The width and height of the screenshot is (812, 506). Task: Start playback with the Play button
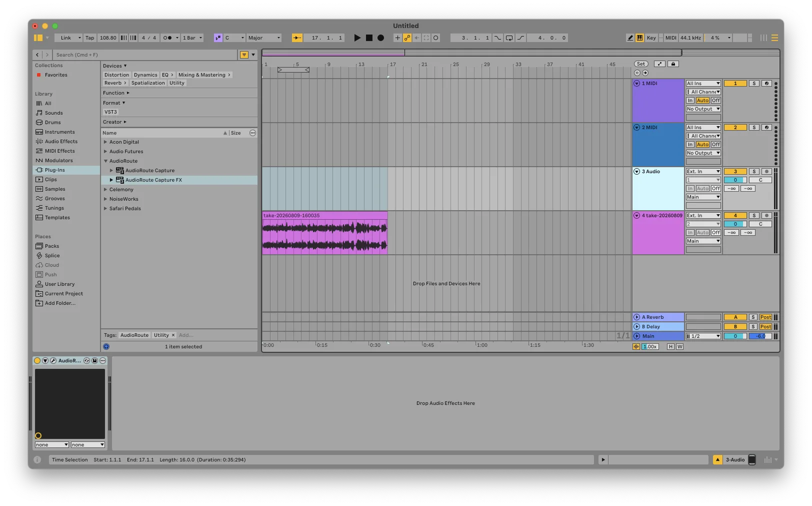357,38
